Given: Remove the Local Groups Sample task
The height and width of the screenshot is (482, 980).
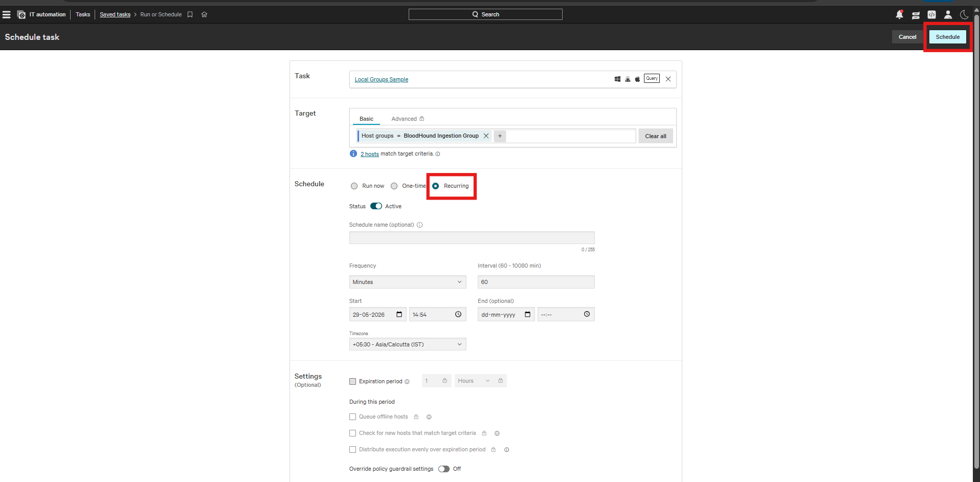Looking at the screenshot, I should click(x=668, y=79).
